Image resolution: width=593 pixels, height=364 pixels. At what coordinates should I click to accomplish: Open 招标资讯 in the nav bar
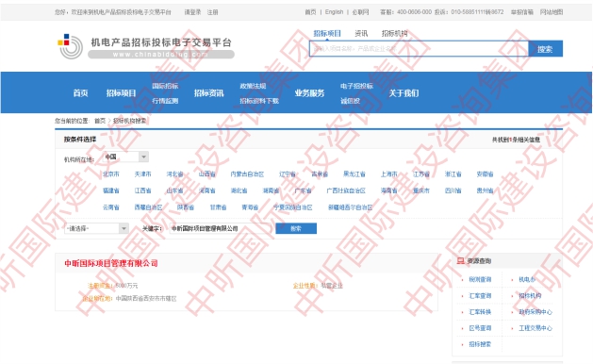(208, 93)
